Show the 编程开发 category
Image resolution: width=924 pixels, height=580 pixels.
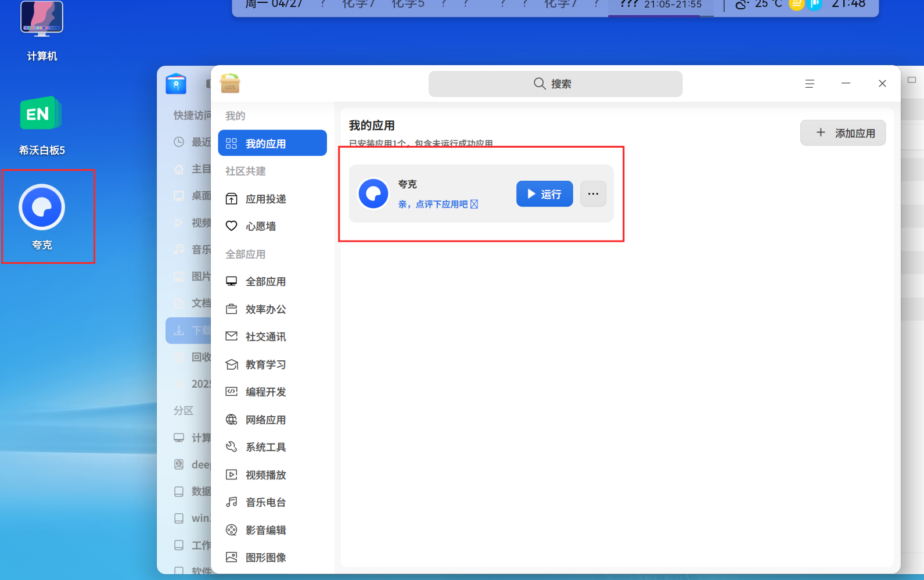click(272, 392)
